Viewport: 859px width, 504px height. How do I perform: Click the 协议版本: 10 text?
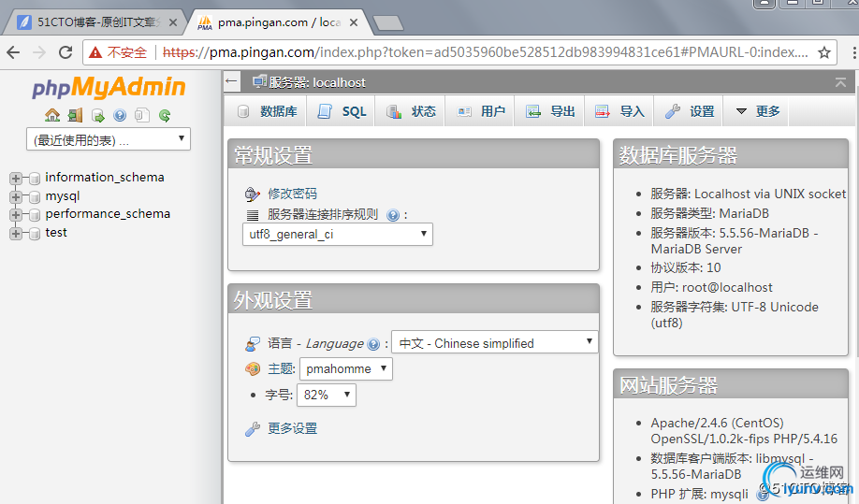coord(685,267)
